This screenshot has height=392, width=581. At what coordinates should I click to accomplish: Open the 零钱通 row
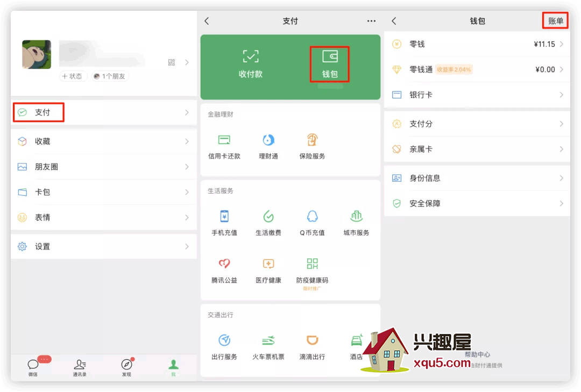477,69
